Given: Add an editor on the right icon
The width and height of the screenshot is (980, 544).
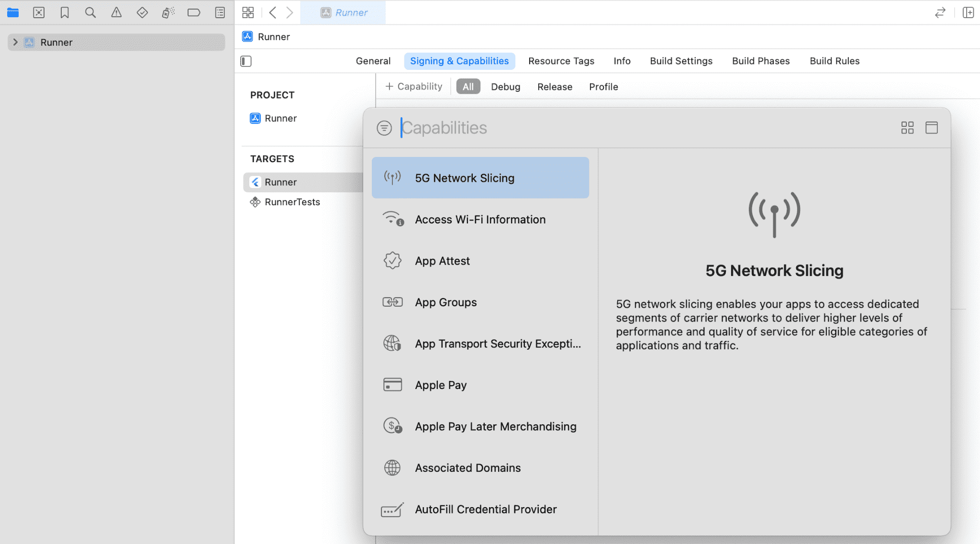Looking at the screenshot, I should click(x=968, y=12).
